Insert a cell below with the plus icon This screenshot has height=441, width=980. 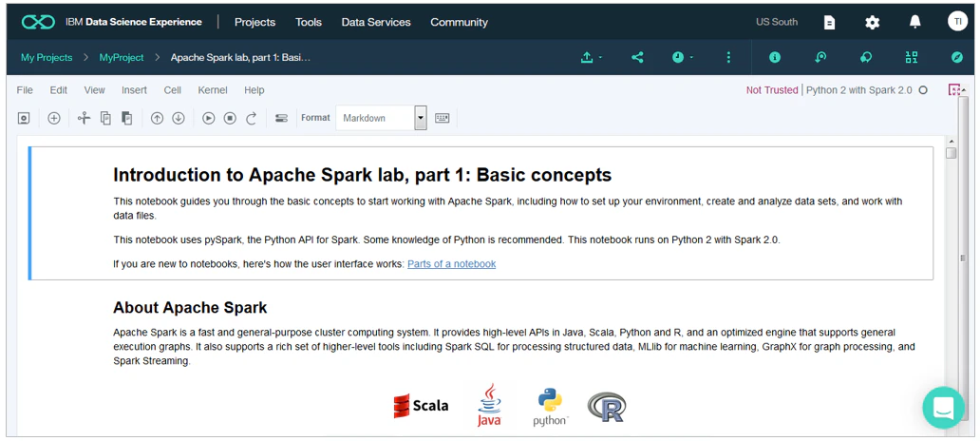point(54,118)
